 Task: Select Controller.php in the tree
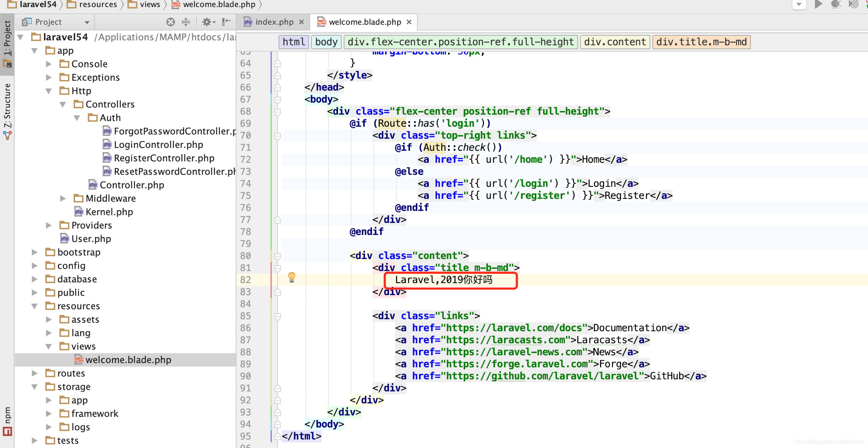pos(126,185)
